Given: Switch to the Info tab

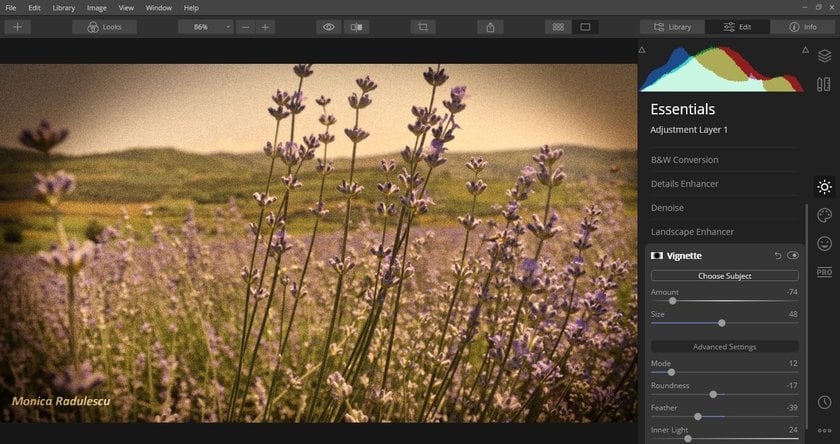Looking at the screenshot, I should (803, 27).
